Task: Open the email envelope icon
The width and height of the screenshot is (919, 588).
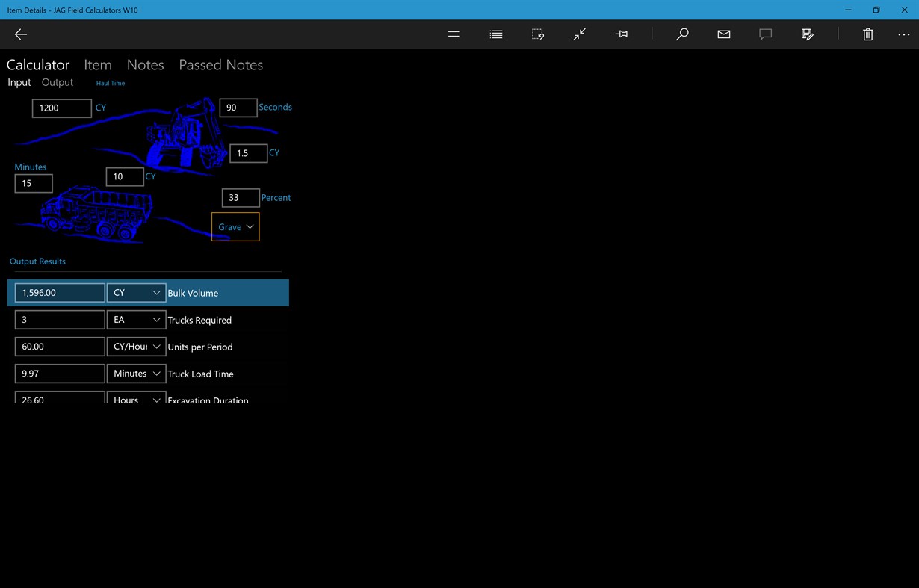Action: pyautogui.click(x=723, y=34)
